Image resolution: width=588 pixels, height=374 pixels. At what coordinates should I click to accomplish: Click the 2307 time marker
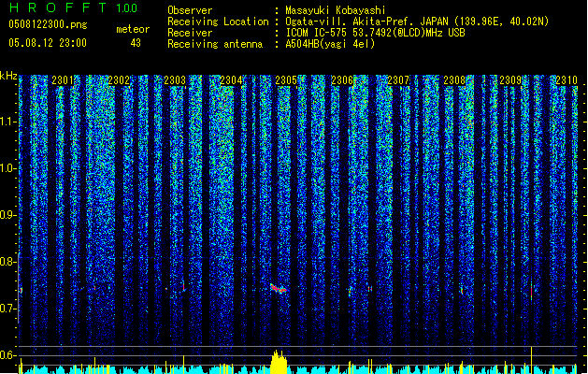coord(398,80)
